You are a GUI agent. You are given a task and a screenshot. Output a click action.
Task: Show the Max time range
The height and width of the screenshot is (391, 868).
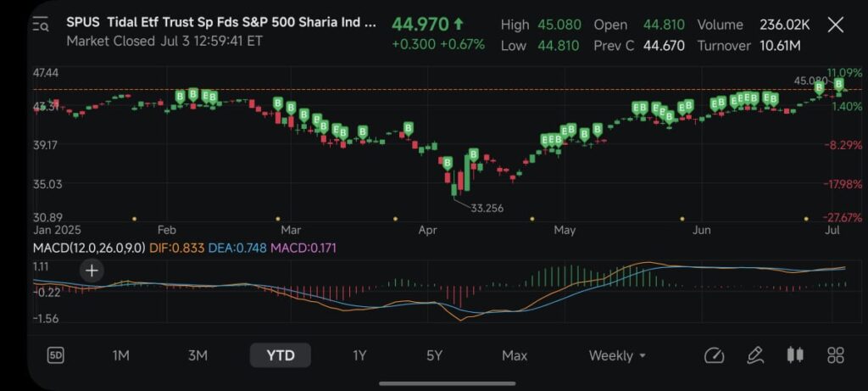click(515, 355)
